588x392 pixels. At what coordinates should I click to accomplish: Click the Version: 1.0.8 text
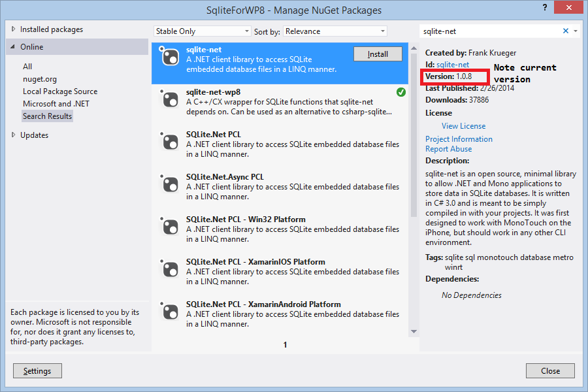448,76
